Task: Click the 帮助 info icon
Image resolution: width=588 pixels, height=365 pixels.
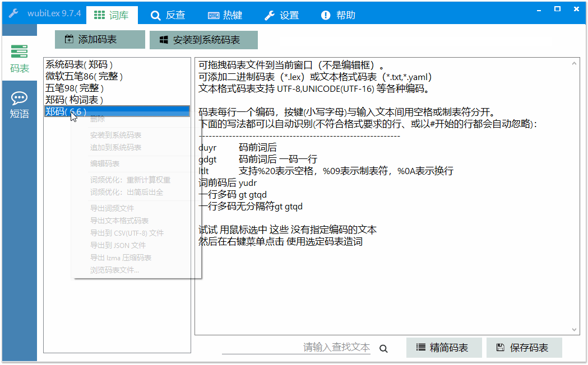Action: (x=325, y=16)
